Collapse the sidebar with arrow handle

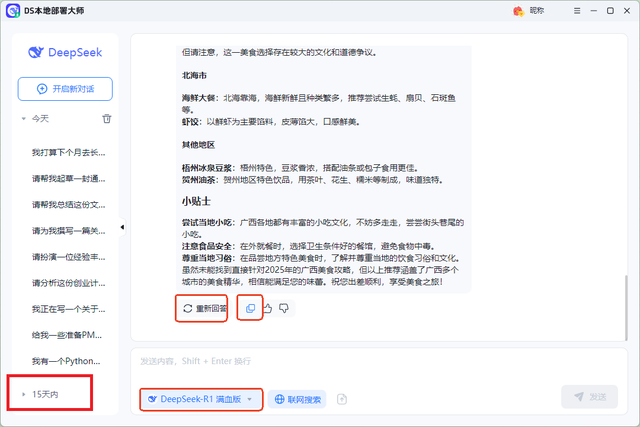pyautogui.click(x=122, y=227)
